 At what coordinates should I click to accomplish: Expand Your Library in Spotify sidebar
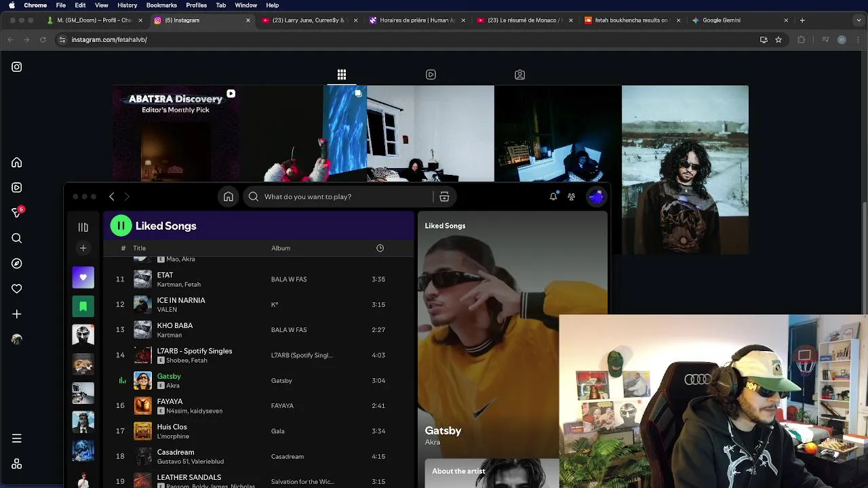click(x=83, y=227)
